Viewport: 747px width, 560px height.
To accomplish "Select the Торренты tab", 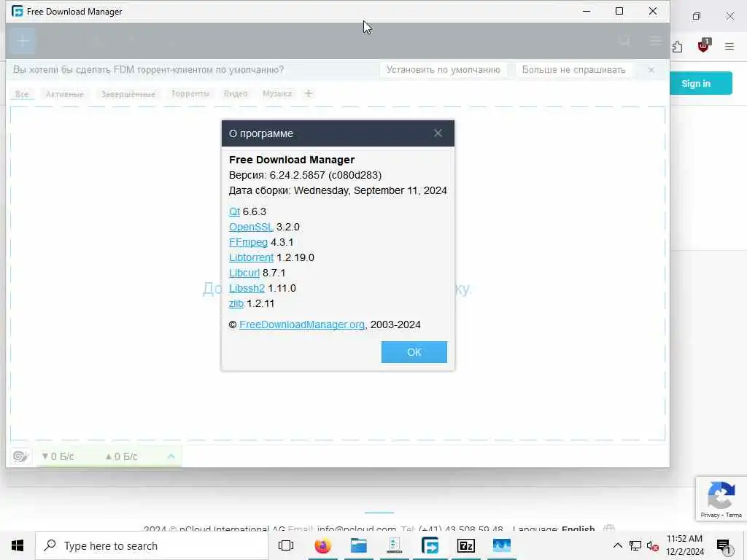I will (190, 94).
